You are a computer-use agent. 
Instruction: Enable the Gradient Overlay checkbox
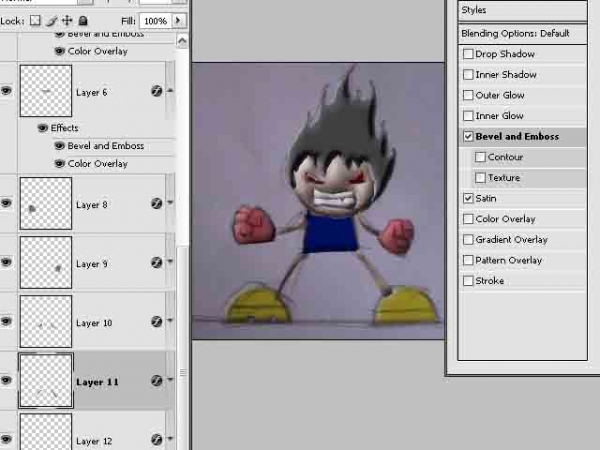[x=468, y=240]
